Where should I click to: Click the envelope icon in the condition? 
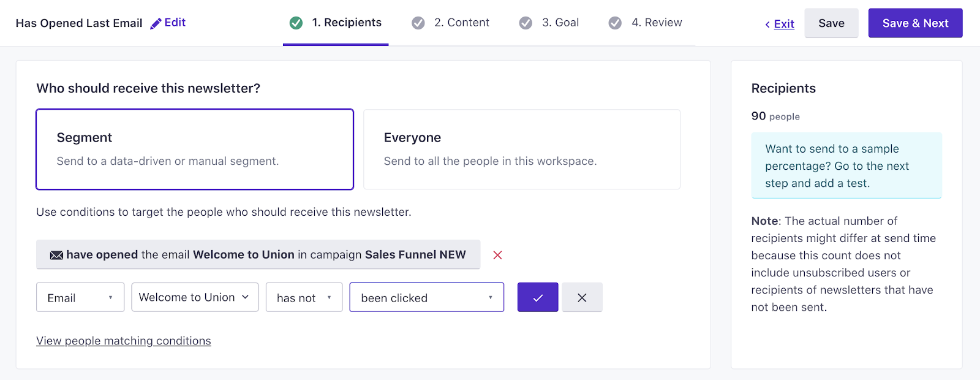pos(56,255)
